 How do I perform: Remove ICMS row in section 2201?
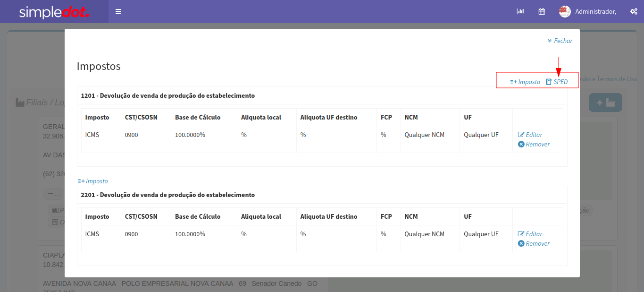534,243
